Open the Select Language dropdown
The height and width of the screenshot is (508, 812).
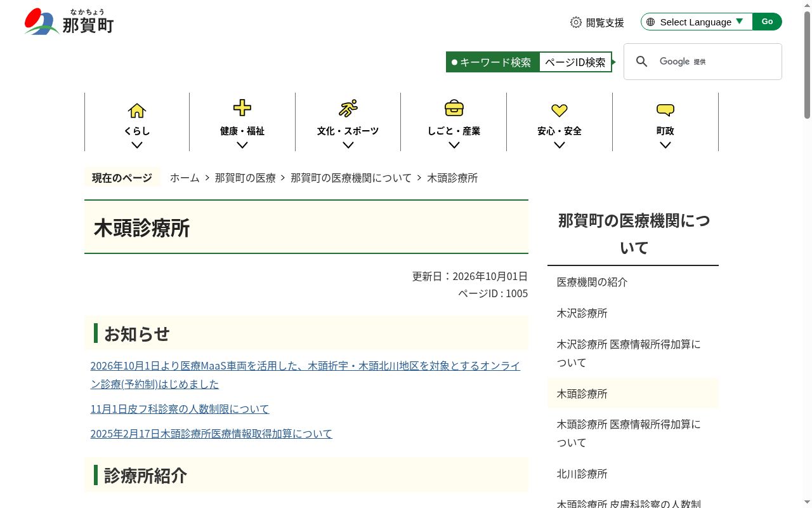pyautogui.click(x=697, y=22)
